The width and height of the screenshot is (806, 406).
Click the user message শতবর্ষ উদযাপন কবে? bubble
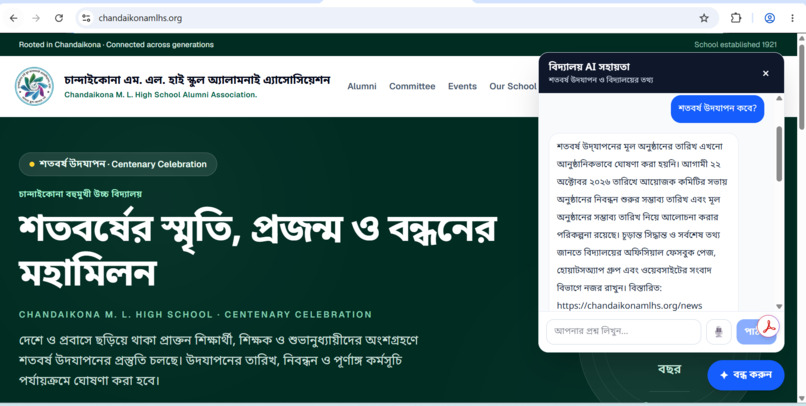717,108
